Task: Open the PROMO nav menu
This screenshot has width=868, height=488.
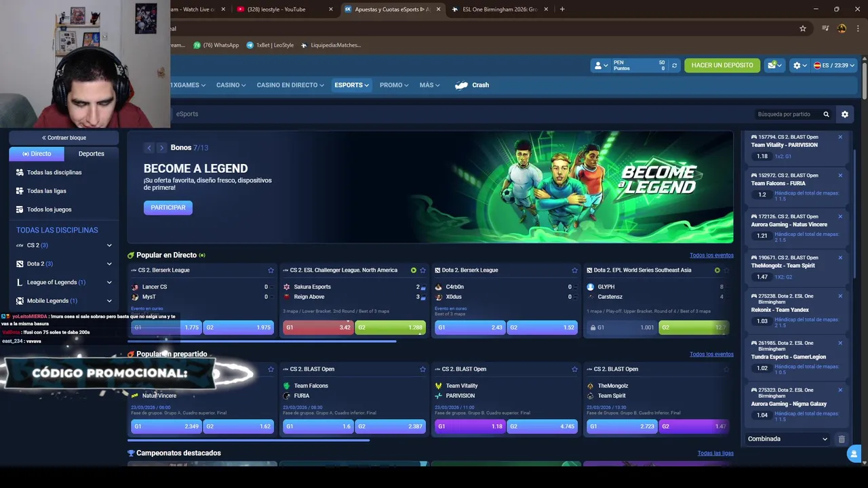Action: [x=394, y=85]
